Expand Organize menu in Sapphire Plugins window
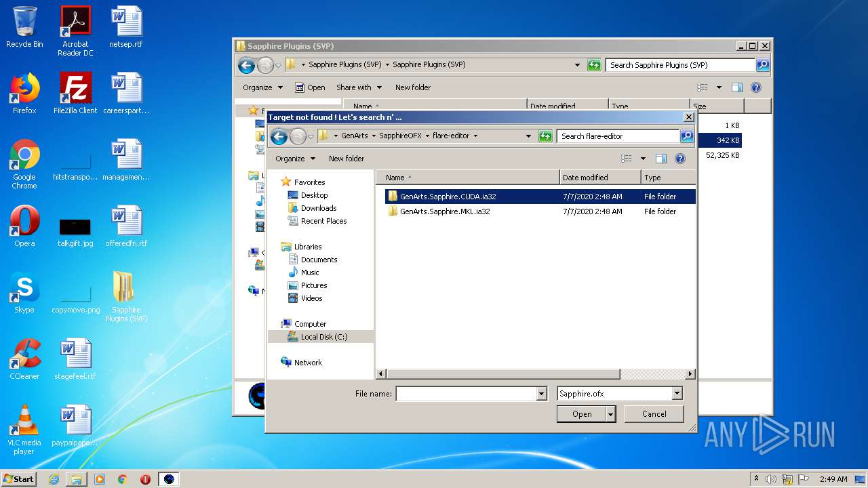The height and width of the screenshot is (488, 868). [x=262, y=87]
